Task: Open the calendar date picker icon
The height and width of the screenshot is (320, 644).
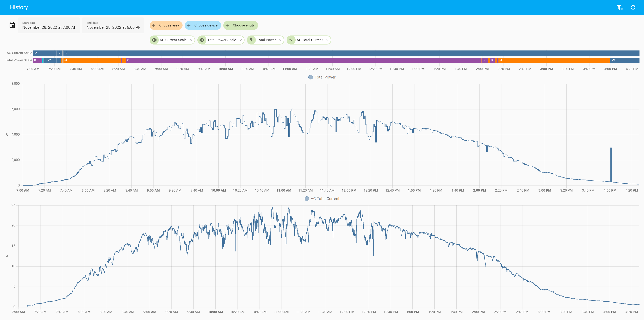Action: click(x=12, y=25)
